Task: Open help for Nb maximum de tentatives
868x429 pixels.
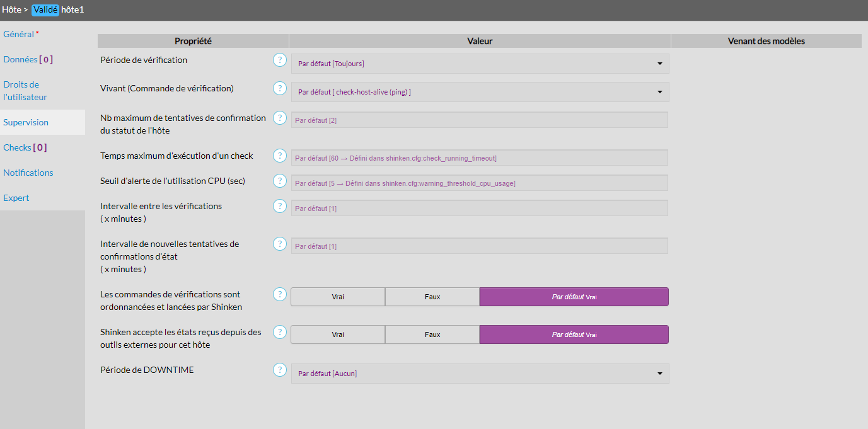Action: [279, 118]
